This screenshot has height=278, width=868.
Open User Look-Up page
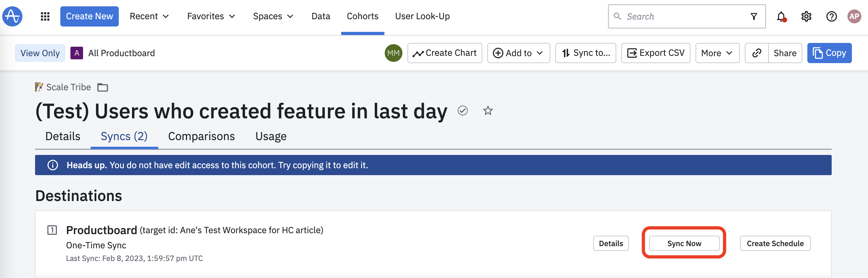422,16
